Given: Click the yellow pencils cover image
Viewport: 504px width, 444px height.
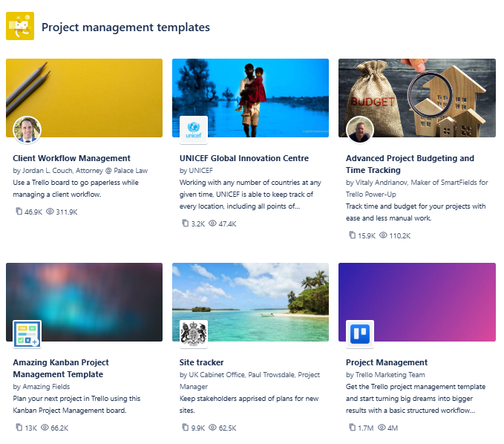Looking at the screenshot, I should [84, 98].
